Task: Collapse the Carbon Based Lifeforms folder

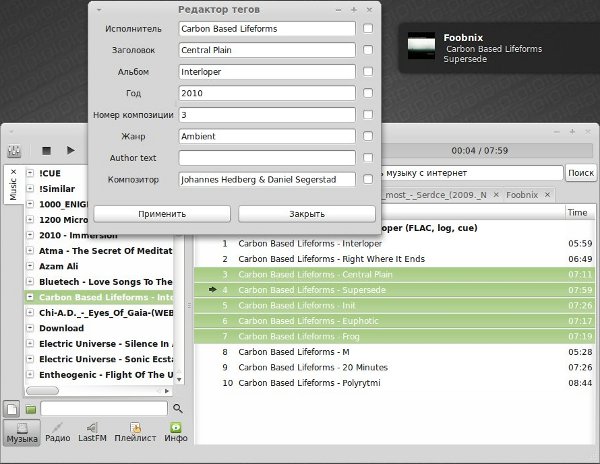Action: [31, 297]
